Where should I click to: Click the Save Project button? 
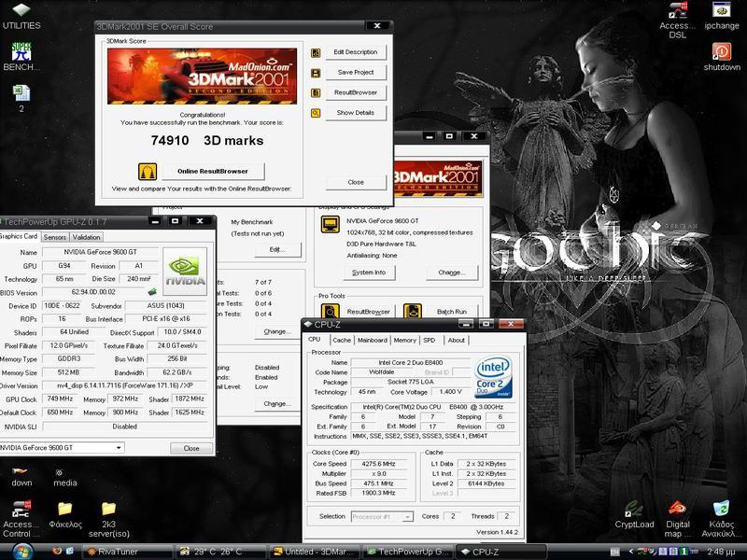pyautogui.click(x=356, y=73)
